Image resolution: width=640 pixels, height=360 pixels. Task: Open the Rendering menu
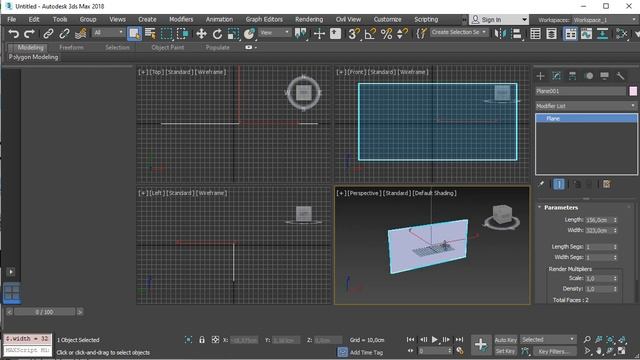[309, 20]
